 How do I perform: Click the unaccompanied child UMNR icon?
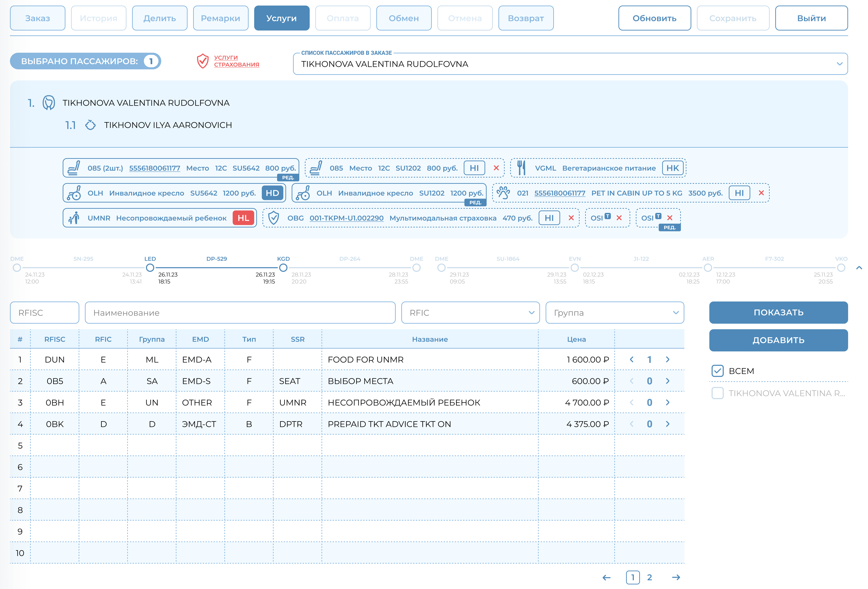(x=74, y=218)
